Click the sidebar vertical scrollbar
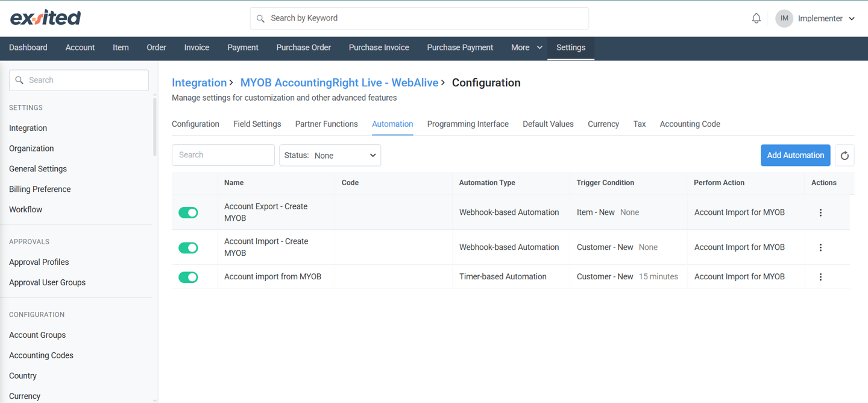This screenshot has width=868, height=403. [154, 127]
